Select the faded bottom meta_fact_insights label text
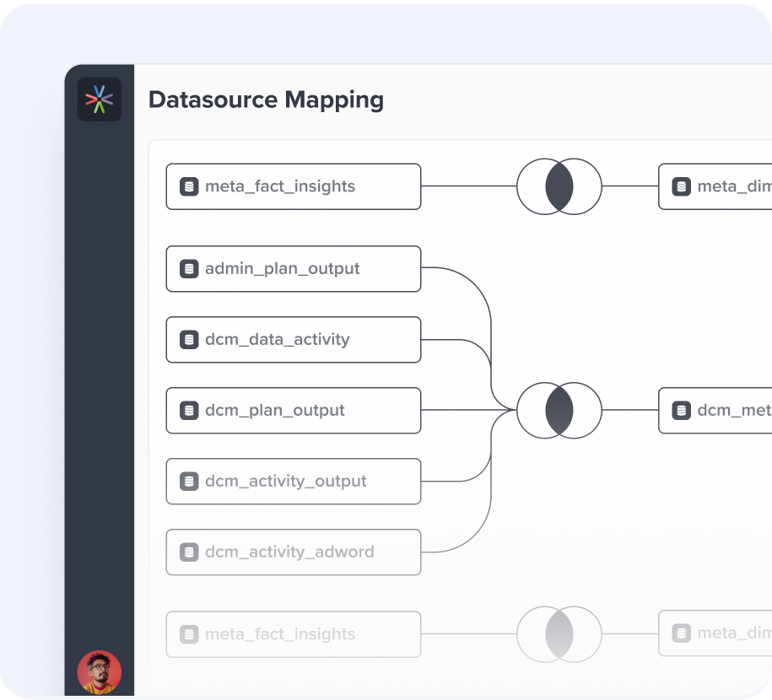The image size is (772, 700). pyautogui.click(x=280, y=634)
